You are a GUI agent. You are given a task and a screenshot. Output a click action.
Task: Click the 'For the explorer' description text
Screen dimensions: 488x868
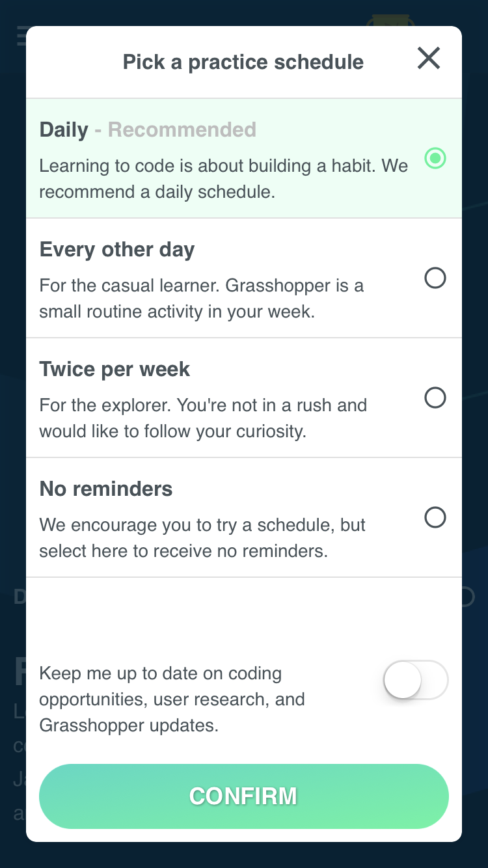point(203,418)
